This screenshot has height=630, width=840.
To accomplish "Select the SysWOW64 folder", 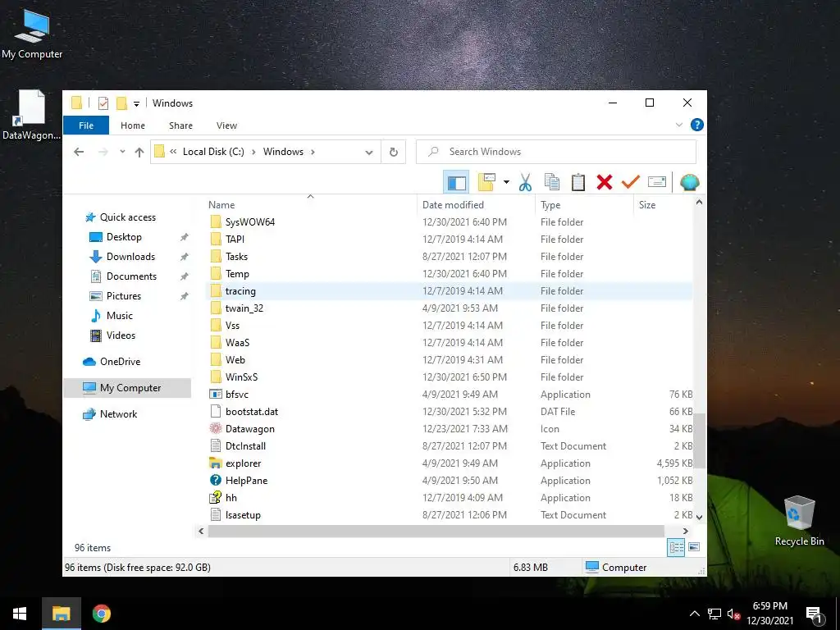I will pyautogui.click(x=249, y=221).
